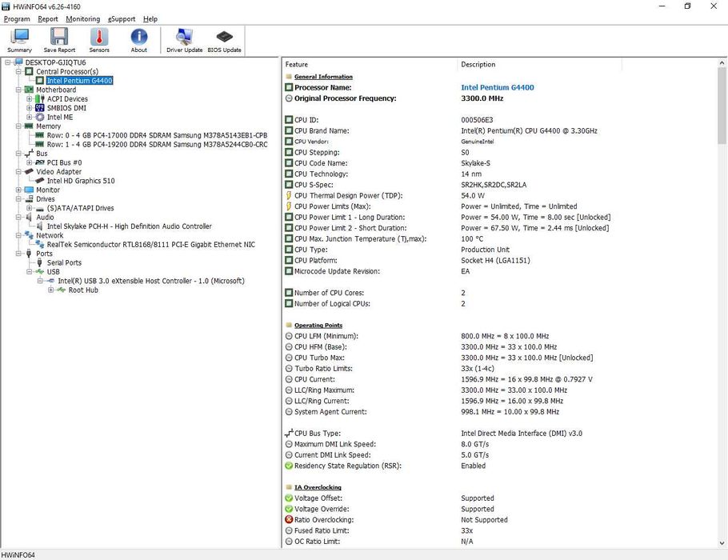The width and height of the screenshot is (728, 560).
Task: Select Intel USB 3.0 eXtensible Host Controller
Action: (151, 281)
